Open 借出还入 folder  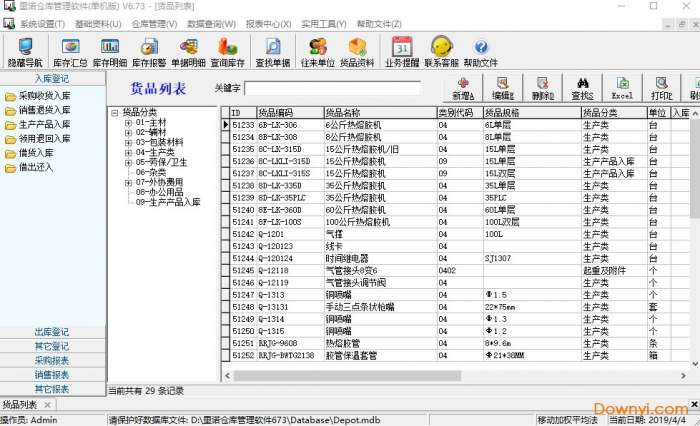click(x=29, y=167)
